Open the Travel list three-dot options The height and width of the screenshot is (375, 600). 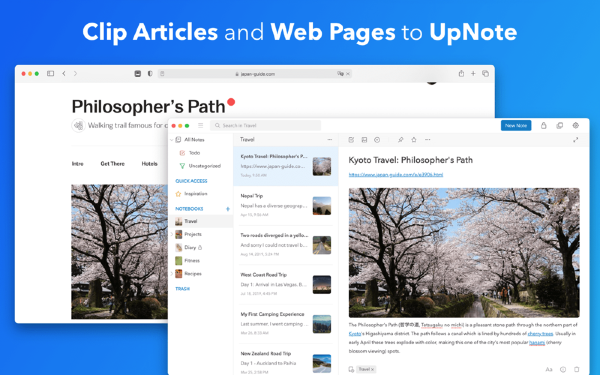[x=330, y=140]
